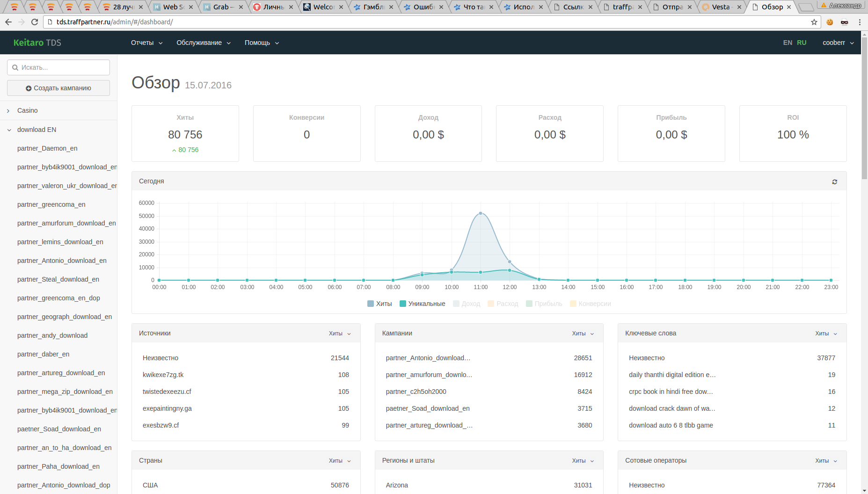Image resolution: width=868 pixels, height=494 pixels.
Task: Click exepaintingny.ga source row
Action: tap(246, 408)
